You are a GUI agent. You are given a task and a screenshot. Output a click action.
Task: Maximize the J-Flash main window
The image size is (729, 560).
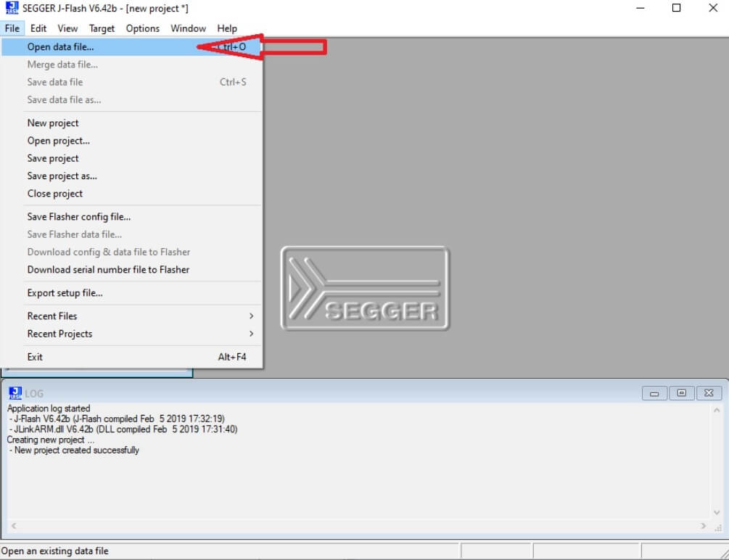tap(677, 8)
